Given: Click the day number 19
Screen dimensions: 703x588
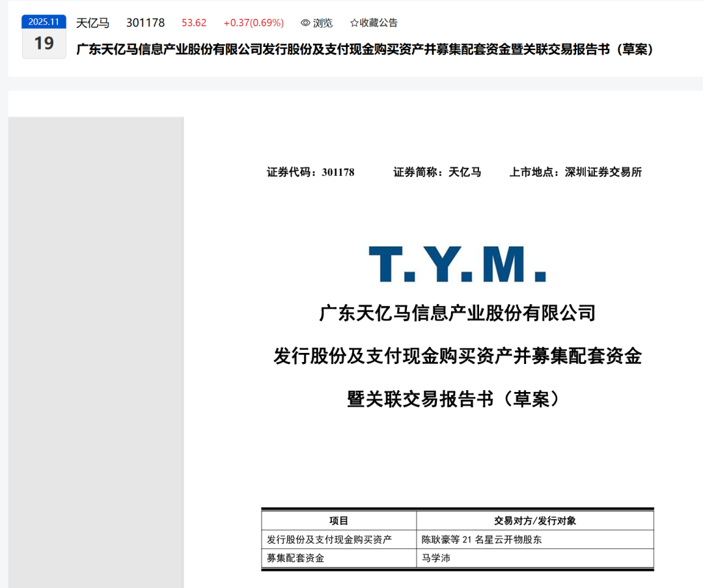Looking at the screenshot, I should 44,44.
